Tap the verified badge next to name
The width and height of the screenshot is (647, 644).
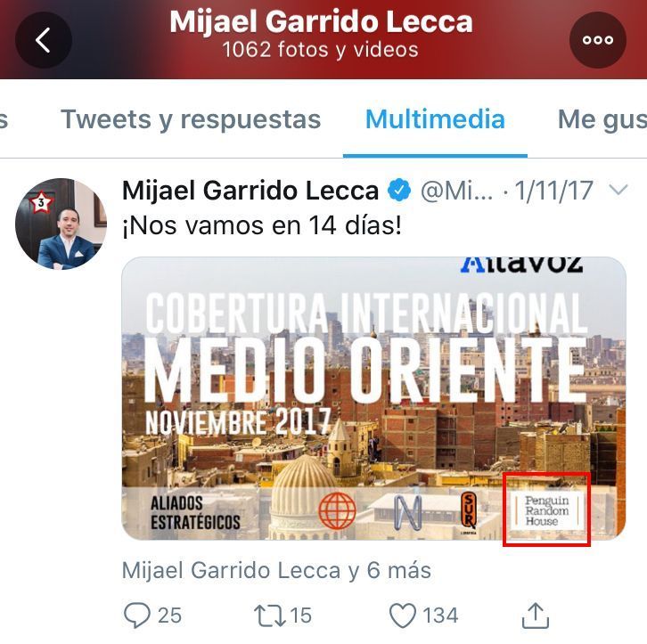pos(399,191)
